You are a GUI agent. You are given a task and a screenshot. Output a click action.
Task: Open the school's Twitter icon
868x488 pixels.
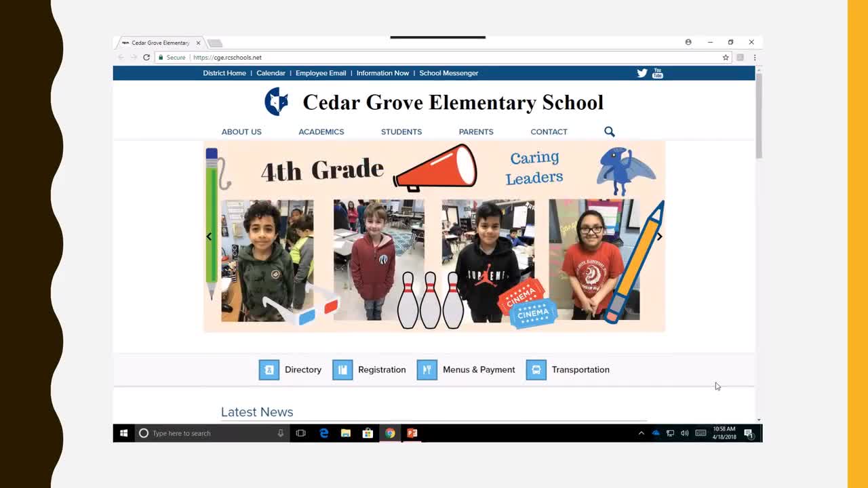642,73
